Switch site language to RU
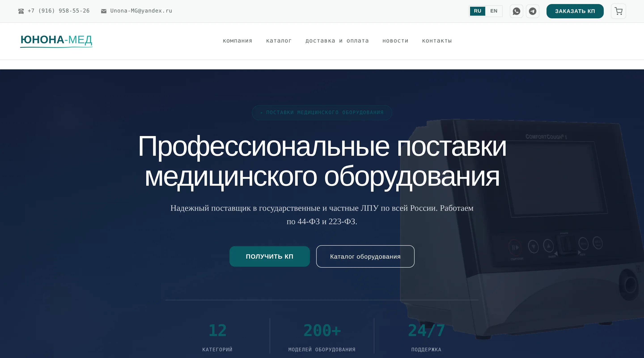 pyautogui.click(x=477, y=11)
